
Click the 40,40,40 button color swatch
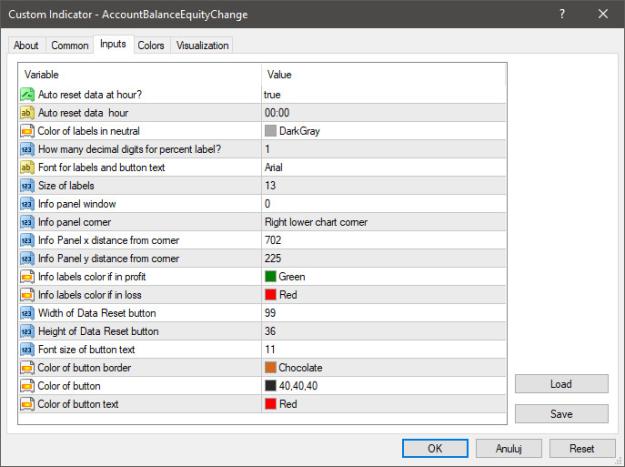[271, 385]
